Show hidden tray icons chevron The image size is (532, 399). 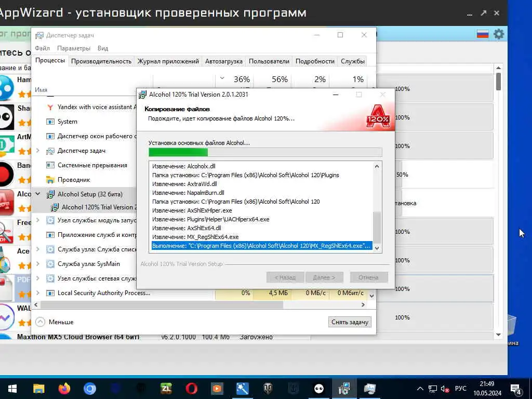420,389
